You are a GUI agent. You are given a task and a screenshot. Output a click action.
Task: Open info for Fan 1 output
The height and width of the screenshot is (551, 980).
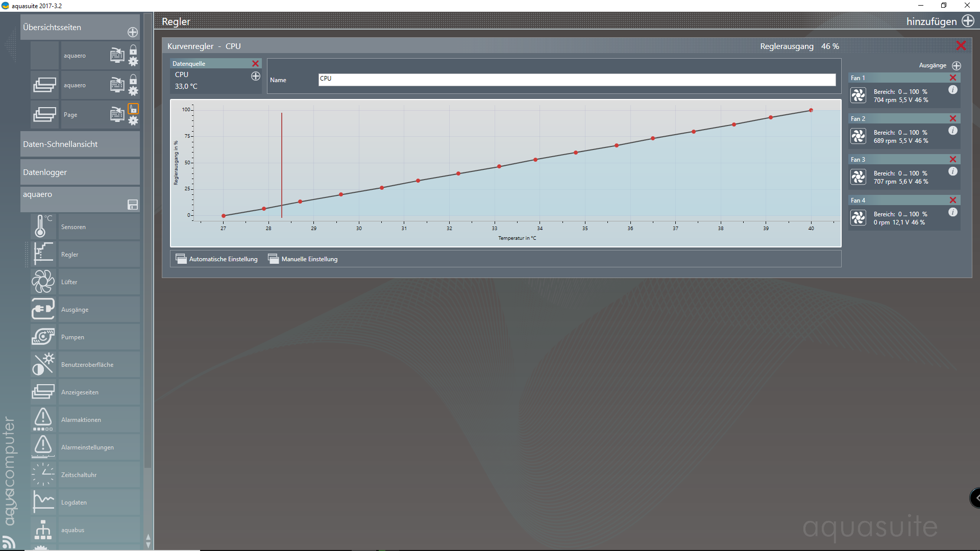tap(952, 90)
